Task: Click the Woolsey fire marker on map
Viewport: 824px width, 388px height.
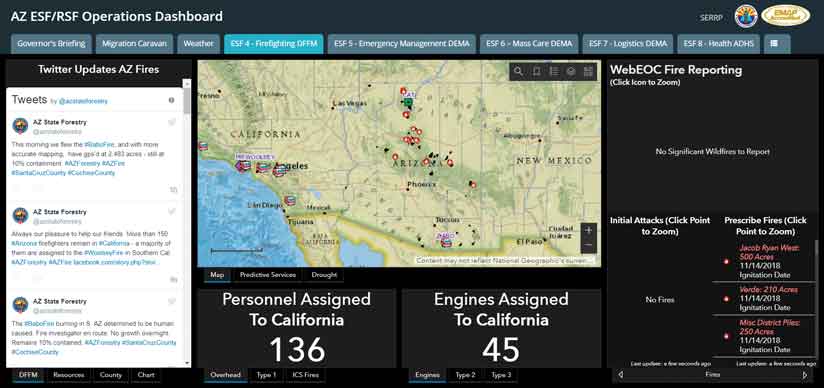Action: pyautogui.click(x=243, y=166)
